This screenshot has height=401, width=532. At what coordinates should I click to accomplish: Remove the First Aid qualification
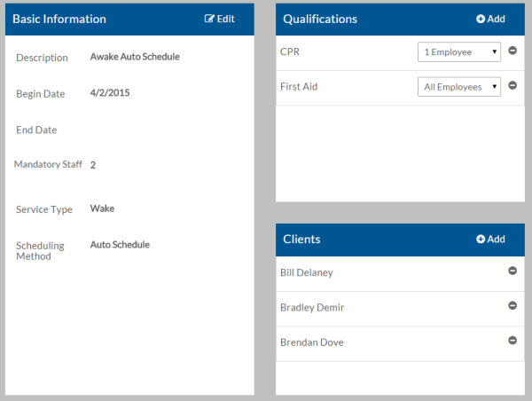pos(512,86)
